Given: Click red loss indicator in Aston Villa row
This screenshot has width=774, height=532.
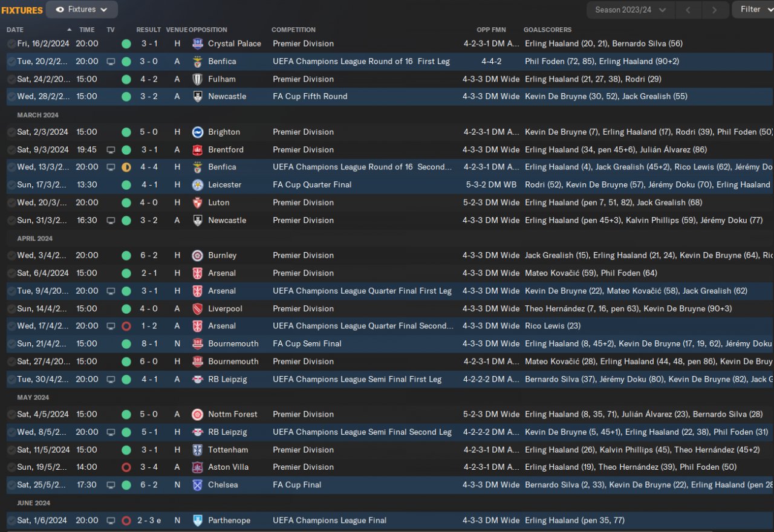Looking at the screenshot, I should coord(126,467).
